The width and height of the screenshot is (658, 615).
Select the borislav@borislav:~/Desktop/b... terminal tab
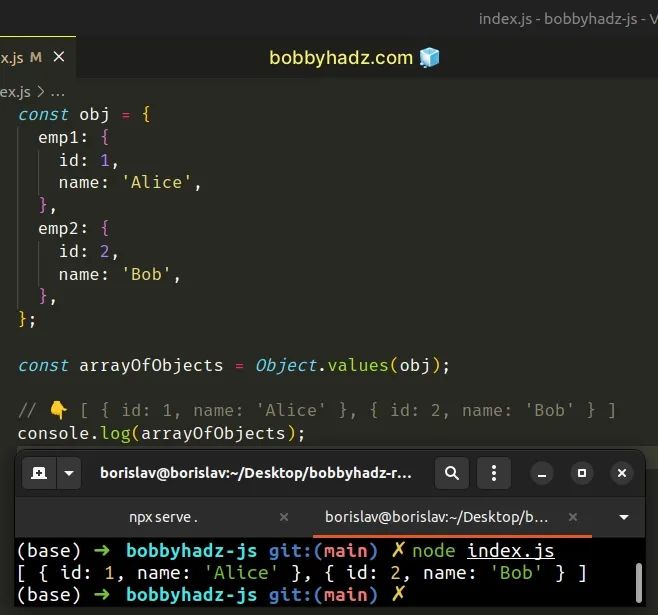tap(436, 517)
